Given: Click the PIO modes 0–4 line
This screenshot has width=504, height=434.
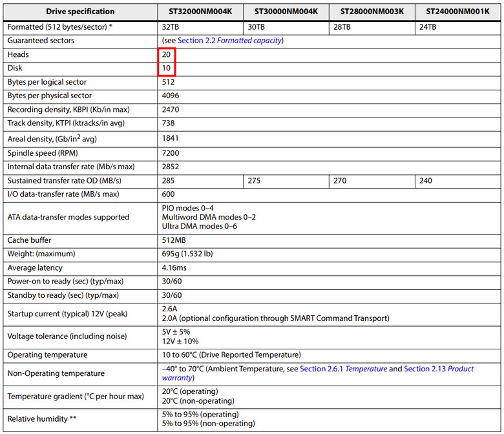Looking at the screenshot, I should pos(188,208).
